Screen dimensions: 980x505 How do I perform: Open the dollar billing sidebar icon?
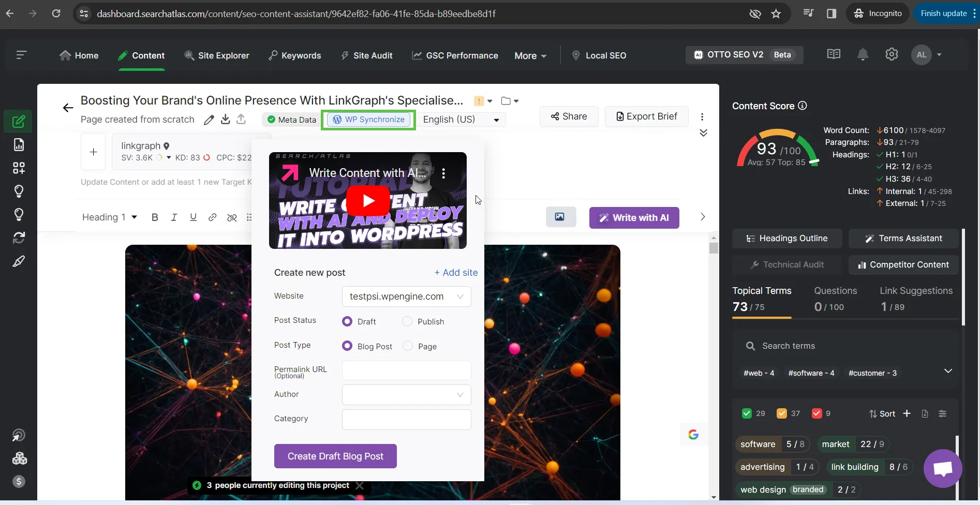(x=19, y=482)
